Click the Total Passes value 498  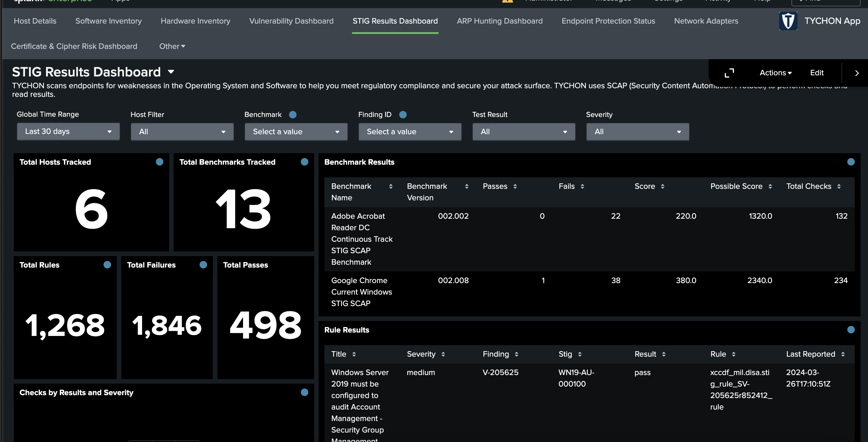(265, 325)
